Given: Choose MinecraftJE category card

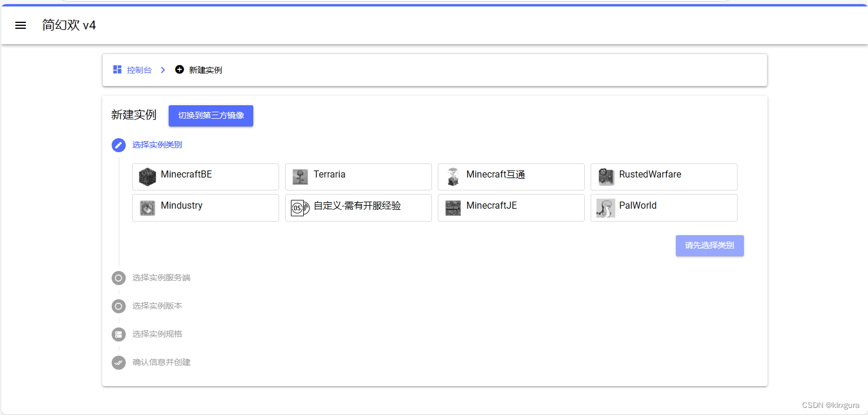Looking at the screenshot, I should (511, 207).
